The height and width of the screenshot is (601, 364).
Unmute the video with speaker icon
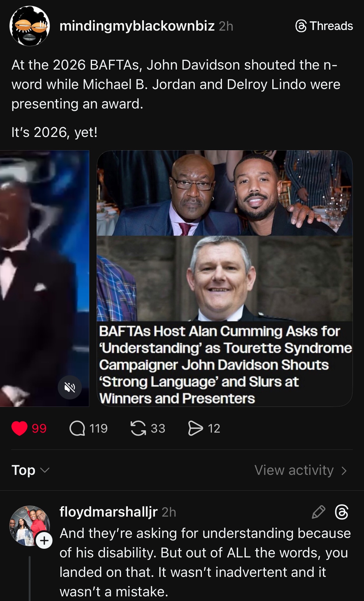[x=70, y=387]
